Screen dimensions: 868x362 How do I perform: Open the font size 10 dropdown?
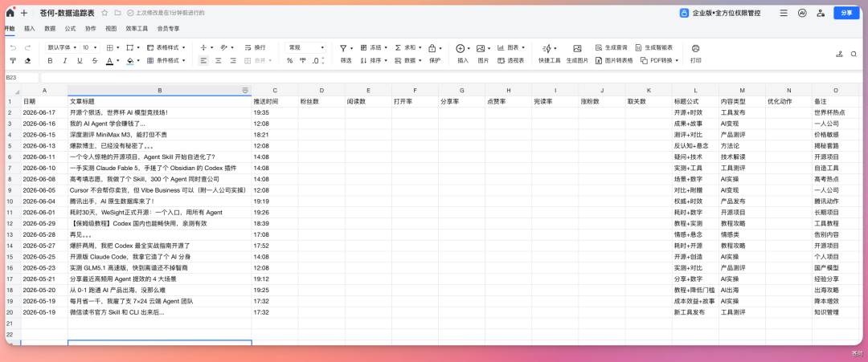(x=90, y=48)
